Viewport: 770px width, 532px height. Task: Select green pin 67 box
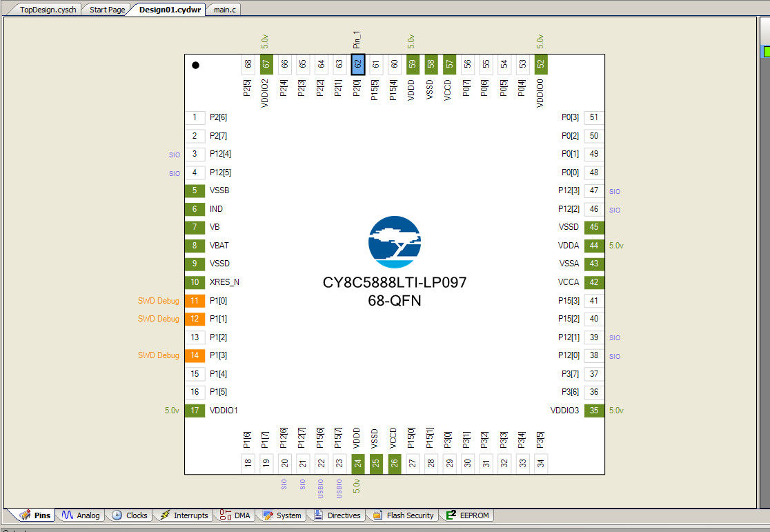click(x=266, y=64)
